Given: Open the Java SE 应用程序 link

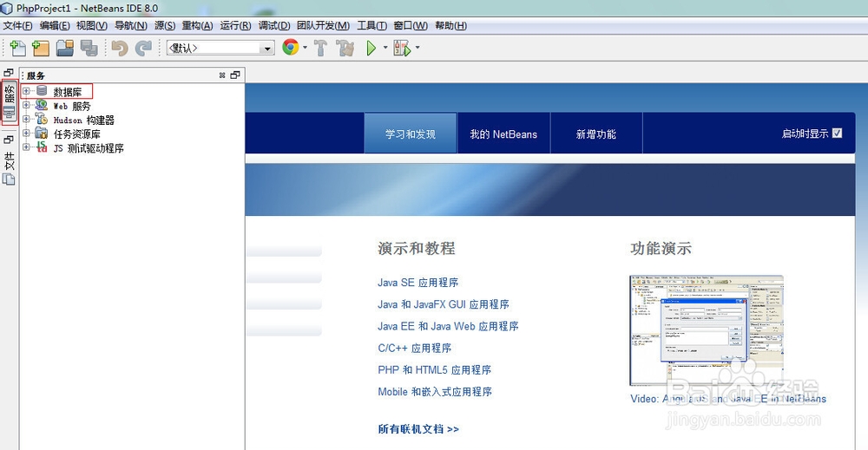Looking at the screenshot, I should 418,283.
